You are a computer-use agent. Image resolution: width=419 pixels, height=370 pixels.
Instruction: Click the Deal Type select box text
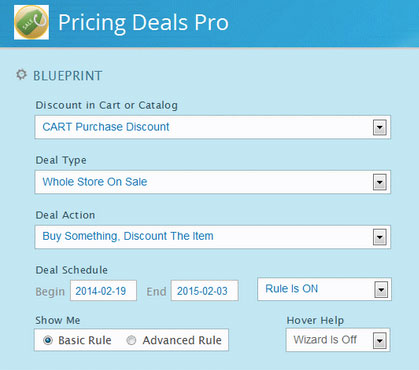(95, 182)
